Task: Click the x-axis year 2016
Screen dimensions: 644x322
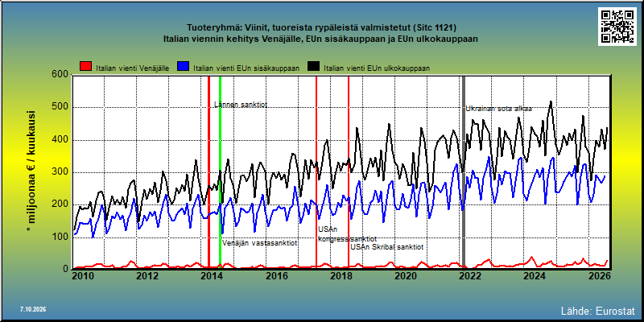Action: click(276, 275)
